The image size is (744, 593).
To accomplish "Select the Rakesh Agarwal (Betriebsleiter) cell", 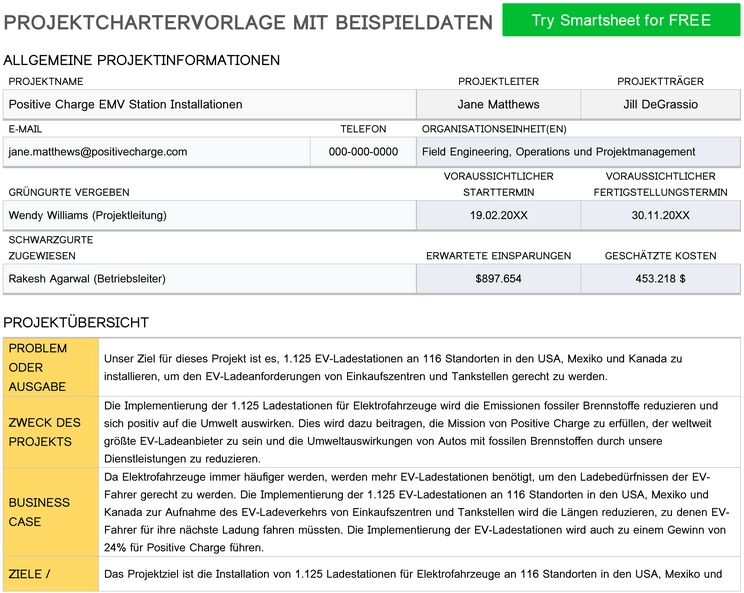I will click(210, 279).
